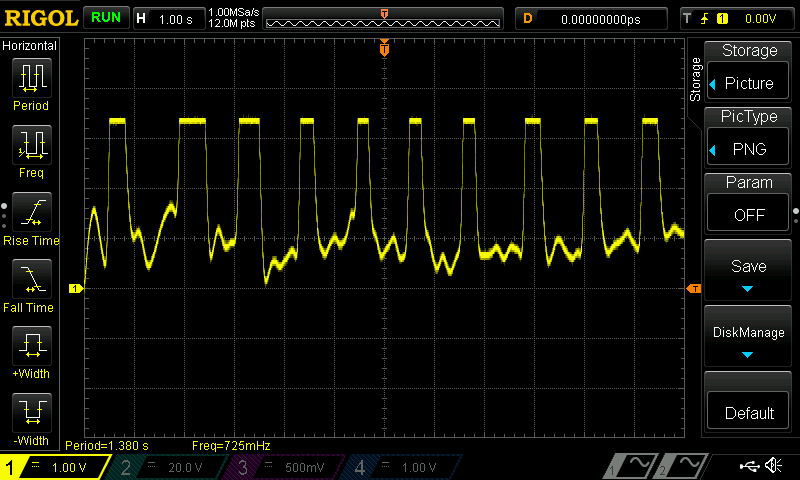Expand the Save submenu

point(748,274)
